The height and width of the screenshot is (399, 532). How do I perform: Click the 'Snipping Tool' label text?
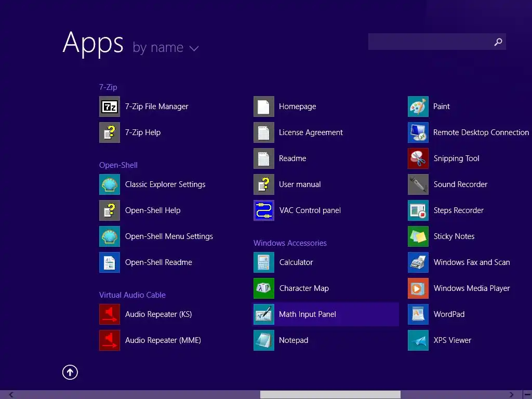pos(456,158)
